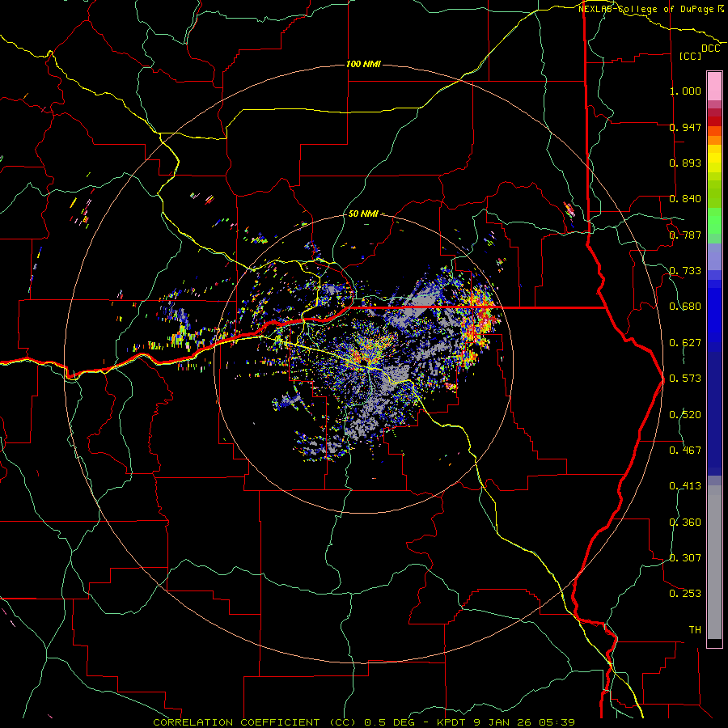Click the 0.307 color scale value
The image size is (728, 728).
pos(685,558)
